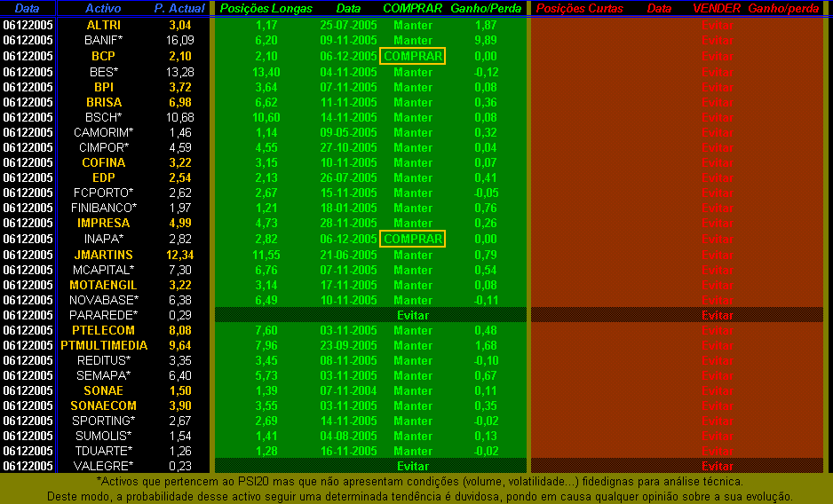
Task: Select the PTMULTIMEDIA asset name
Action: click(104, 345)
